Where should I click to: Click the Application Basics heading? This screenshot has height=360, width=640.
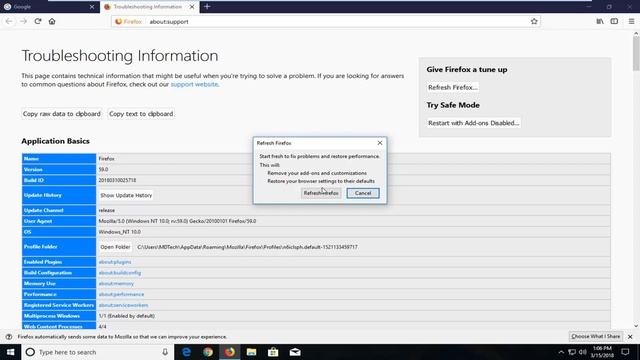(56, 141)
